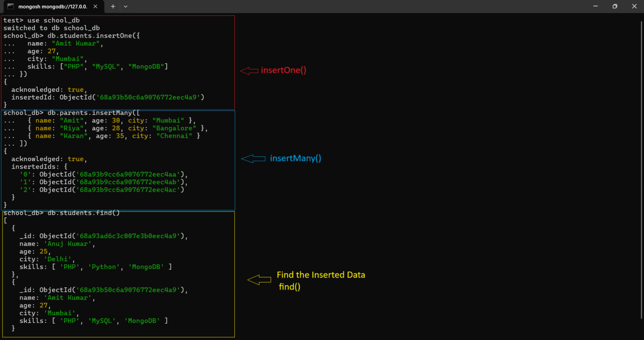Click the blue insertMany() label
644x340 pixels.
(x=296, y=158)
